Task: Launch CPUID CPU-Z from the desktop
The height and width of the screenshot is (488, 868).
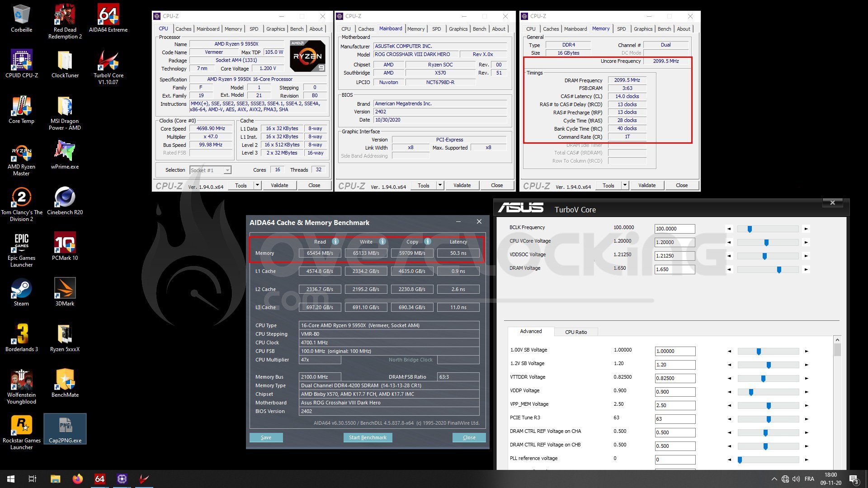Action: click(x=21, y=64)
